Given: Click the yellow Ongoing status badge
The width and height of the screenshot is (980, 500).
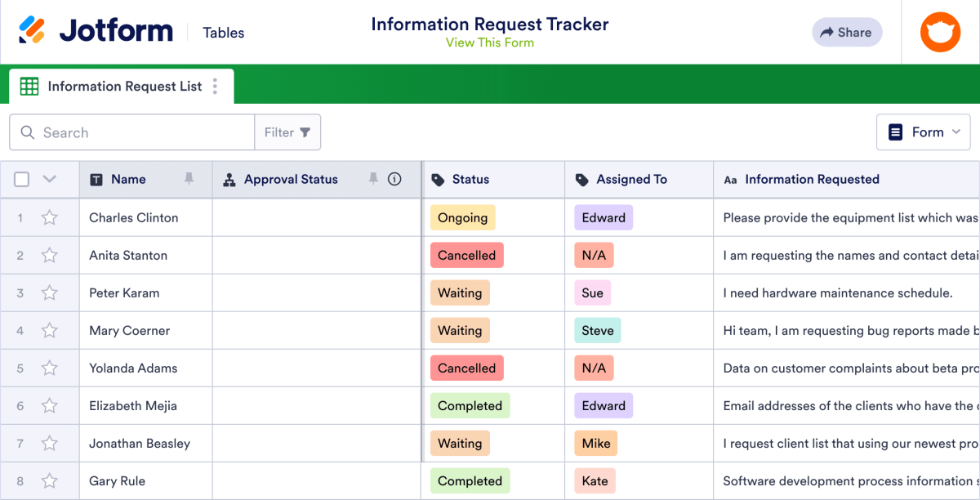Looking at the screenshot, I should tap(462, 217).
